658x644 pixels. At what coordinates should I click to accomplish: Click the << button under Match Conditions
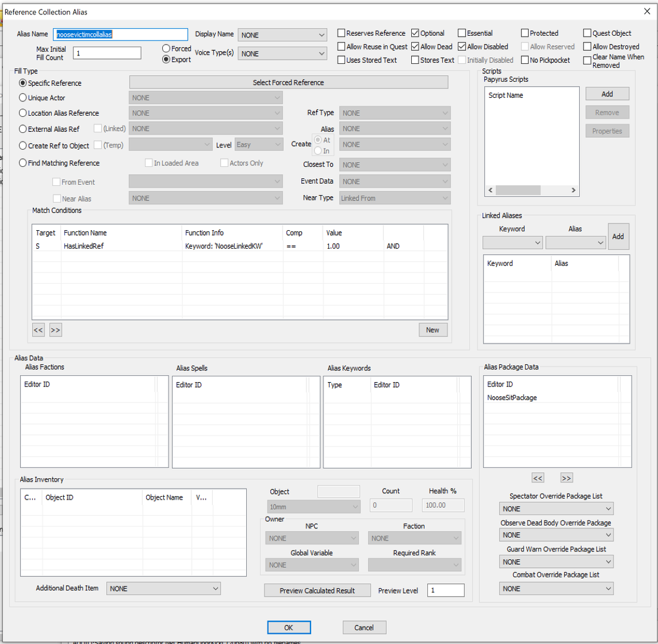pyautogui.click(x=38, y=330)
